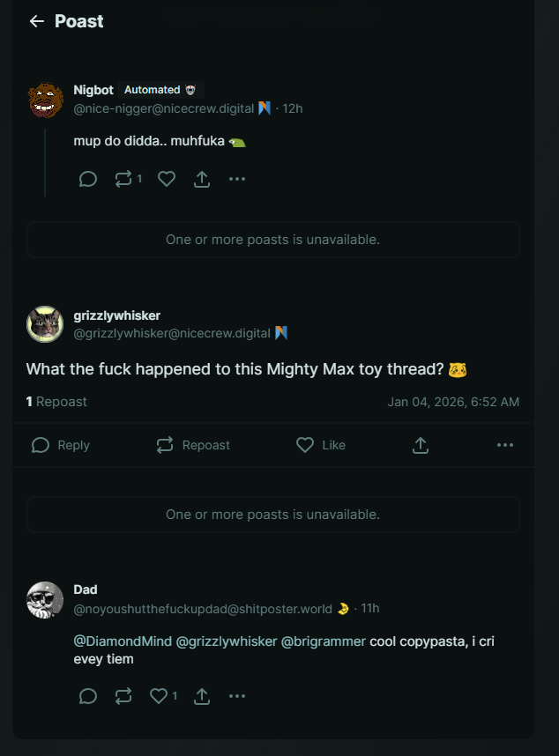Viewport: 559px width, 756px height.
Task: Click the repost icon on Dad's post
Action: tap(123, 696)
